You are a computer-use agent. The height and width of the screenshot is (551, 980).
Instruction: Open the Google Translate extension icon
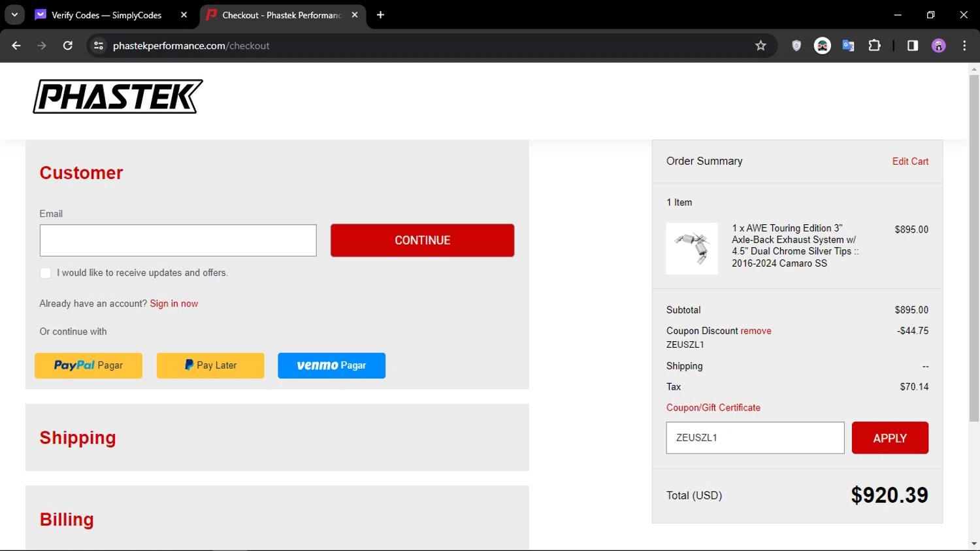[x=848, y=46]
